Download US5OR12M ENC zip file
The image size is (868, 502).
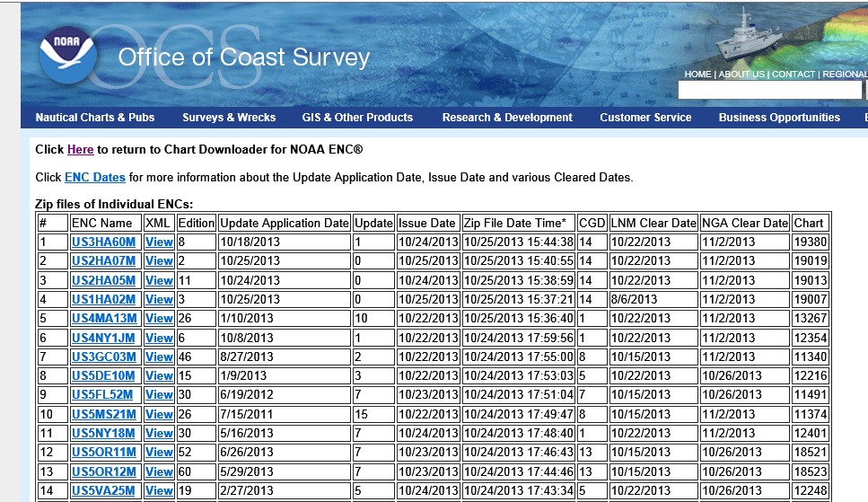pos(103,471)
